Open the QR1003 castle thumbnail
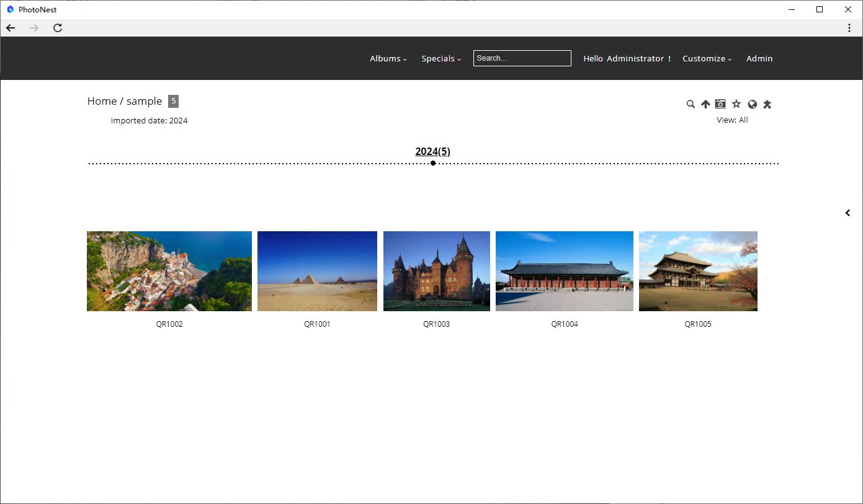 point(437,271)
